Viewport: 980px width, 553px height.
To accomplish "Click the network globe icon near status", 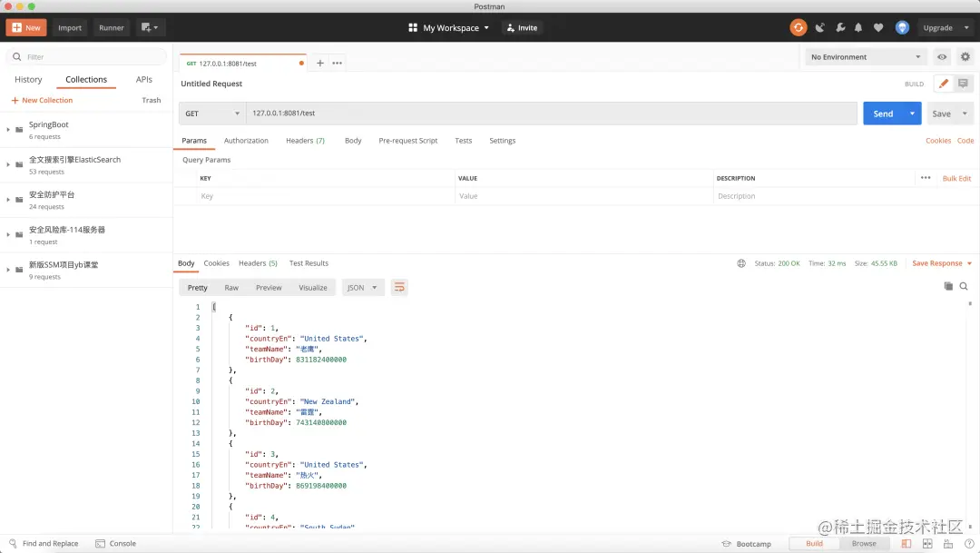I will tap(741, 263).
